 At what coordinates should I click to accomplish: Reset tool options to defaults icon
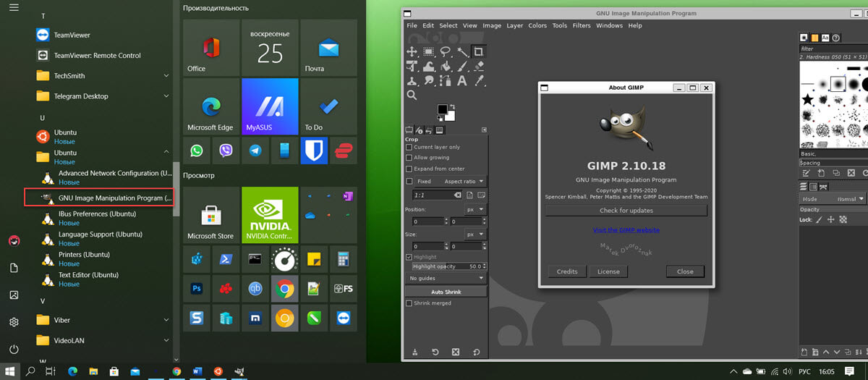click(x=476, y=352)
